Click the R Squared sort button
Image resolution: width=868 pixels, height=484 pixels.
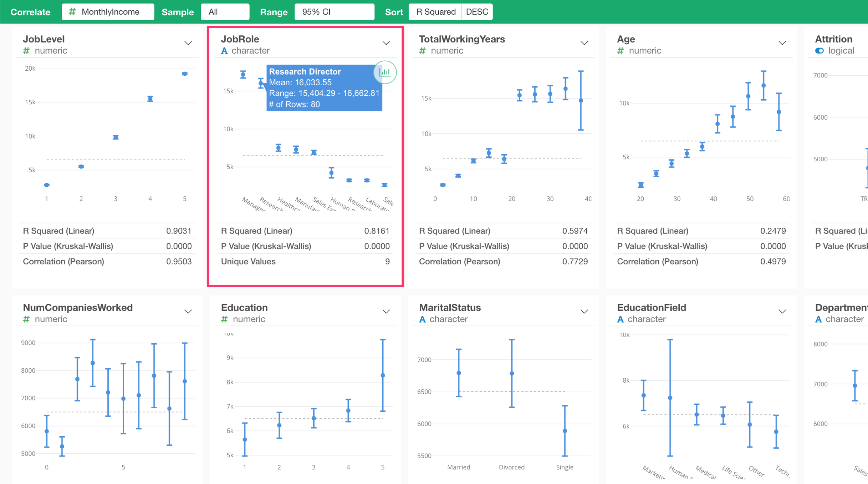click(x=435, y=12)
